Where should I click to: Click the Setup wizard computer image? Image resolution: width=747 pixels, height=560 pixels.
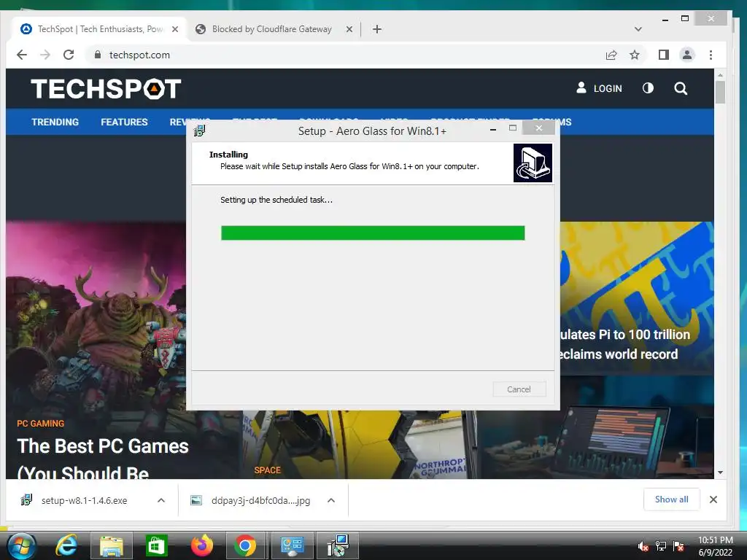(x=533, y=163)
